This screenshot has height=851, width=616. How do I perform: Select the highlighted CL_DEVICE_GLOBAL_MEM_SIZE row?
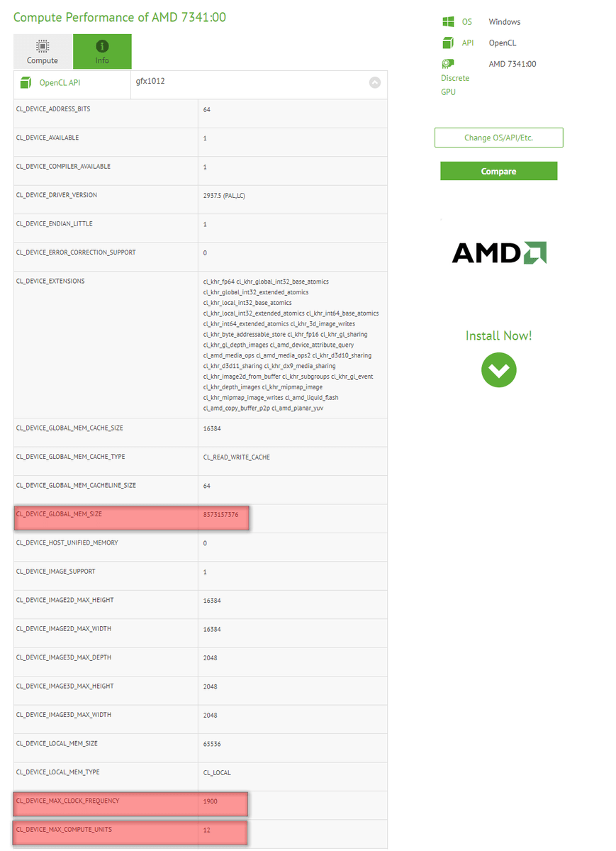click(x=131, y=518)
